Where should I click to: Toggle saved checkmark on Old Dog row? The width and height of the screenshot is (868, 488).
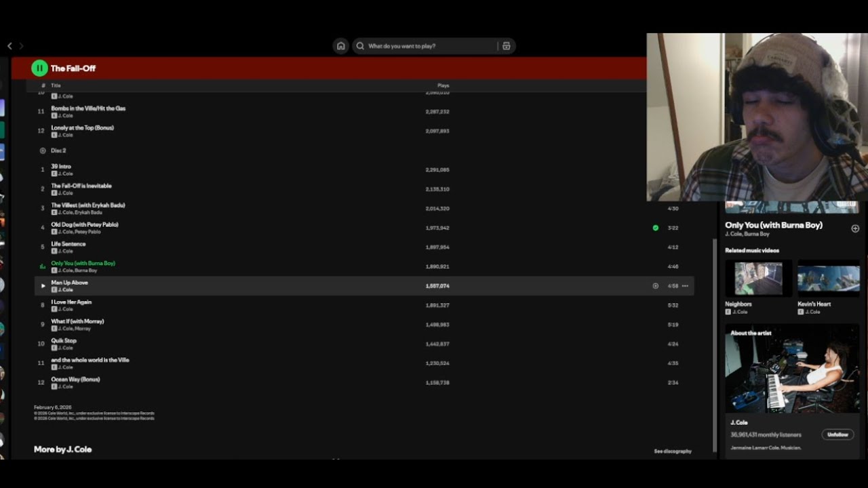point(655,228)
